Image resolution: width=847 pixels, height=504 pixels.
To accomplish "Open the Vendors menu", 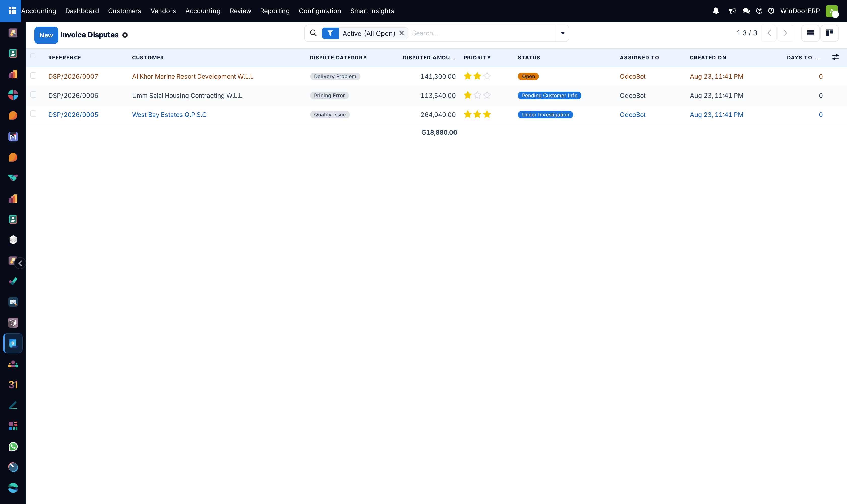I will coord(163,11).
